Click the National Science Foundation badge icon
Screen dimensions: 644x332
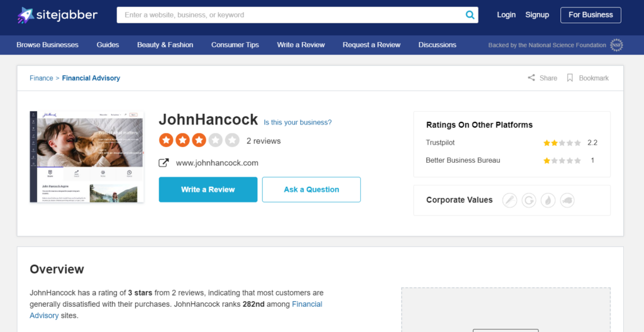pos(616,45)
